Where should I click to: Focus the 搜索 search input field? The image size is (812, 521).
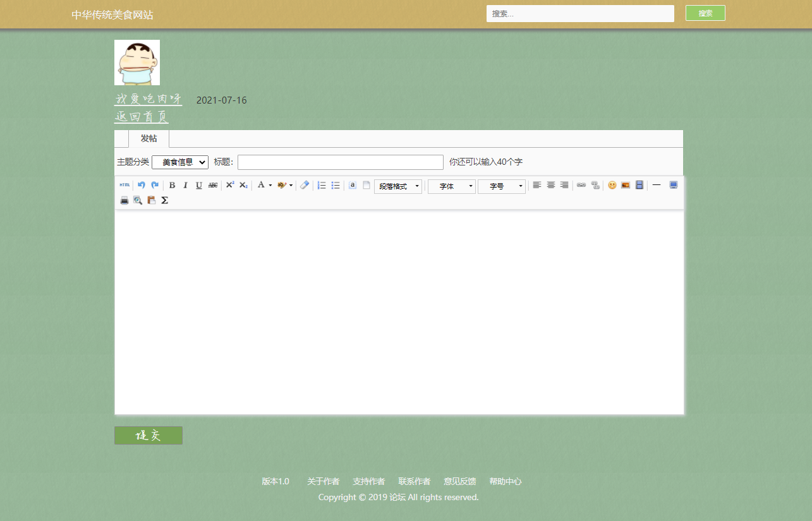580,13
